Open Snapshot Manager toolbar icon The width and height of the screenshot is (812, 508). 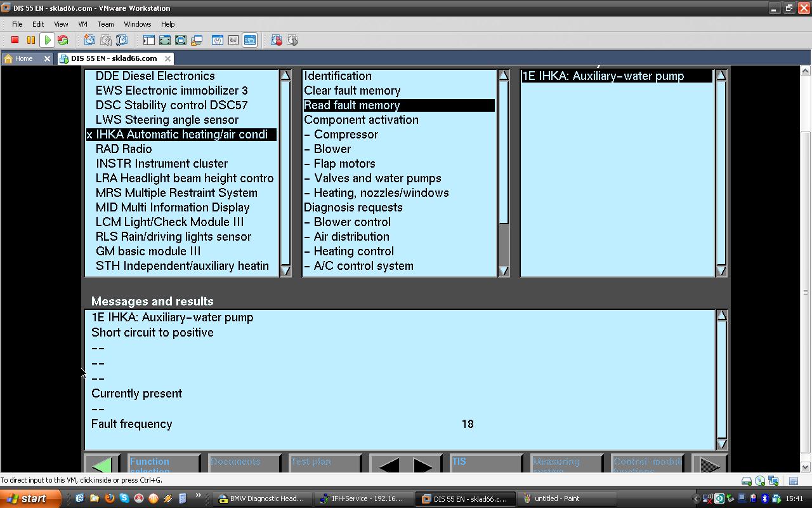[x=122, y=40]
